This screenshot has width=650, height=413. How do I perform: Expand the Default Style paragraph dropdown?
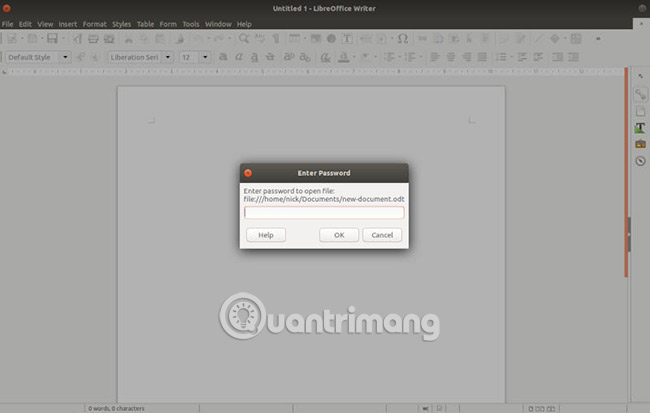coord(65,57)
